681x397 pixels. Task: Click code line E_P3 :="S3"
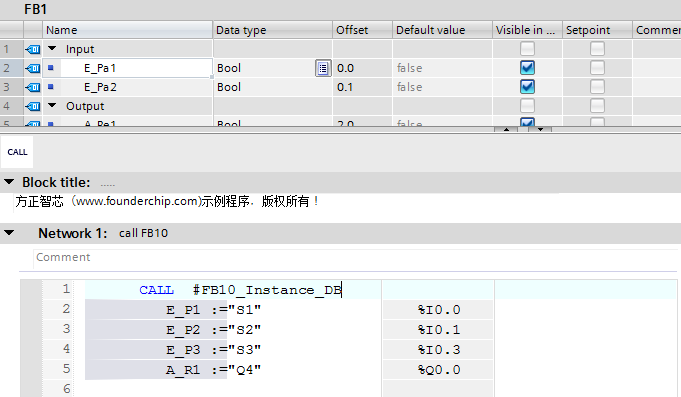[213, 350]
